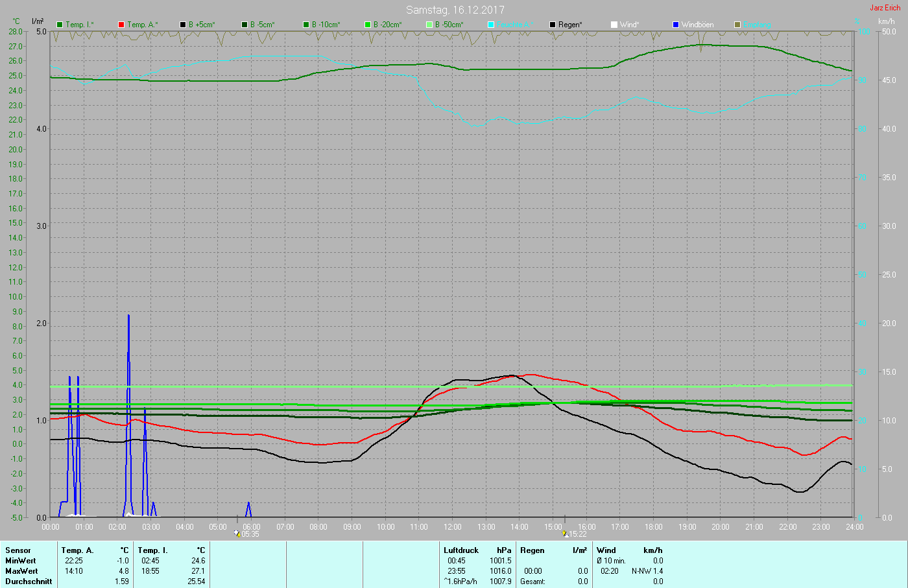Viewport: 908px width, 588px height.
Task: Click the Durchschnitt row label
Action: [x=29, y=582]
